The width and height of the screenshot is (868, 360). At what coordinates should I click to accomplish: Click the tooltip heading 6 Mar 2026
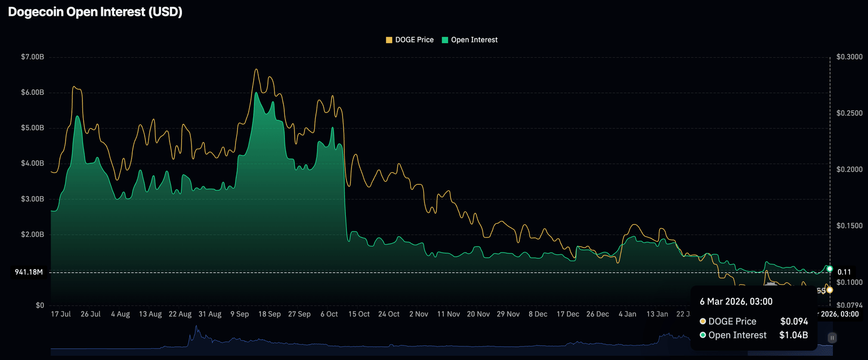[x=736, y=302]
